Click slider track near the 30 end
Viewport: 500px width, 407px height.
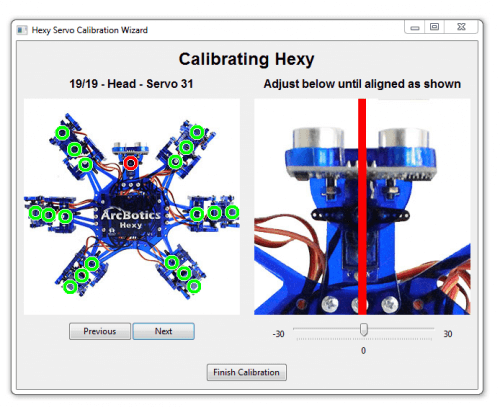pos(428,329)
